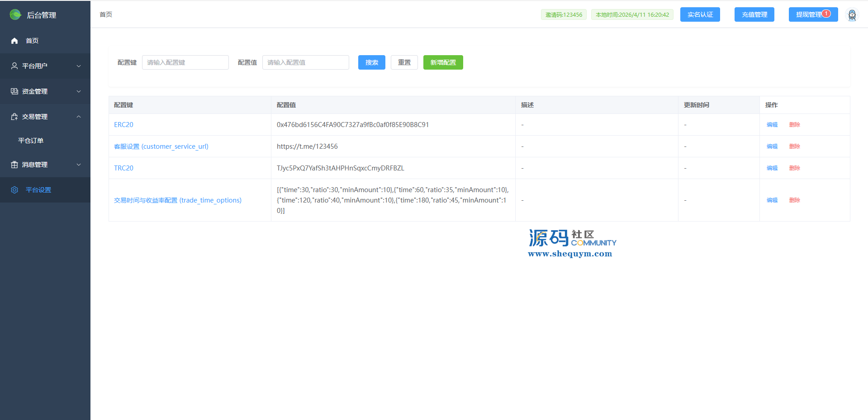
Task: Click the platform users person icon
Action: click(x=14, y=66)
